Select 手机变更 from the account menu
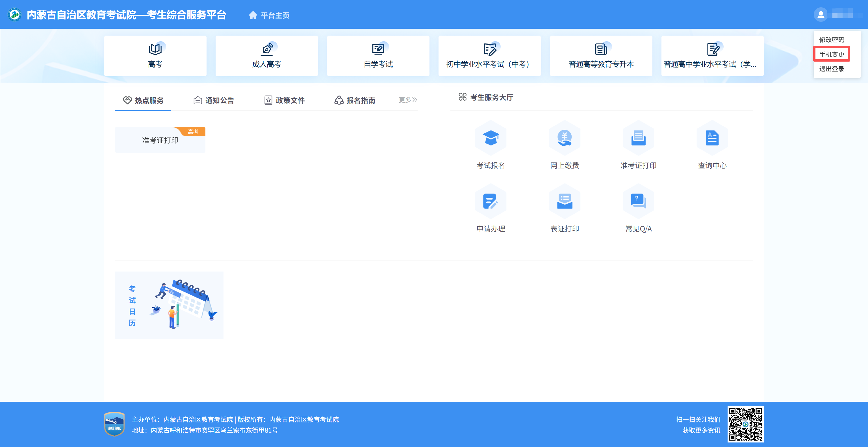The width and height of the screenshot is (868, 447). (x=832, y=54)
